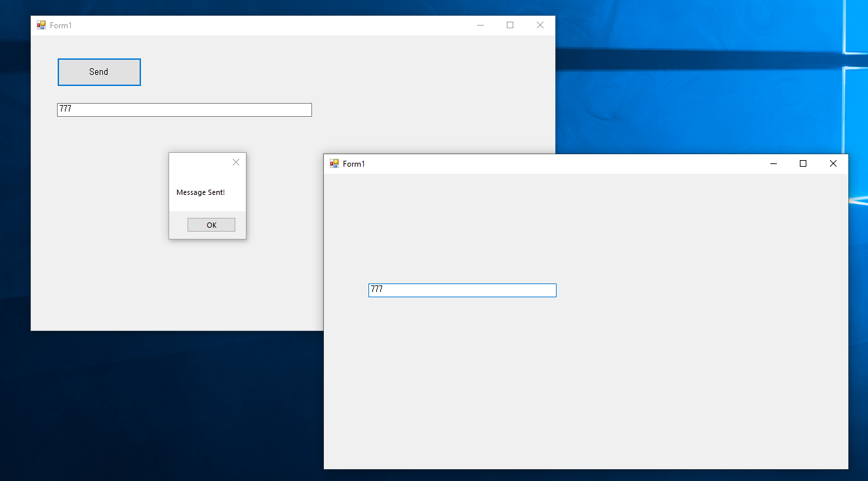
Task: Click the 777 text box in front Form1 window
Action: [462, 290]
